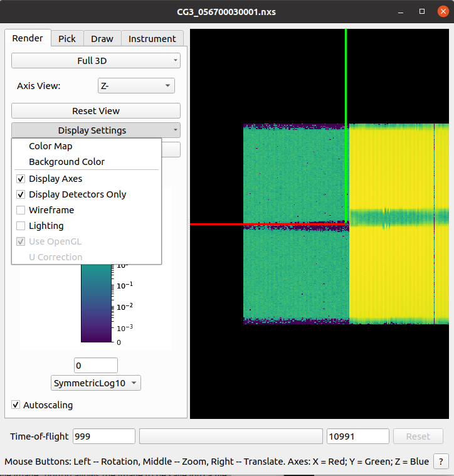This screenshot has height=476, width=454.
Task: Switch to the Render tab
Action: point(28,38)
